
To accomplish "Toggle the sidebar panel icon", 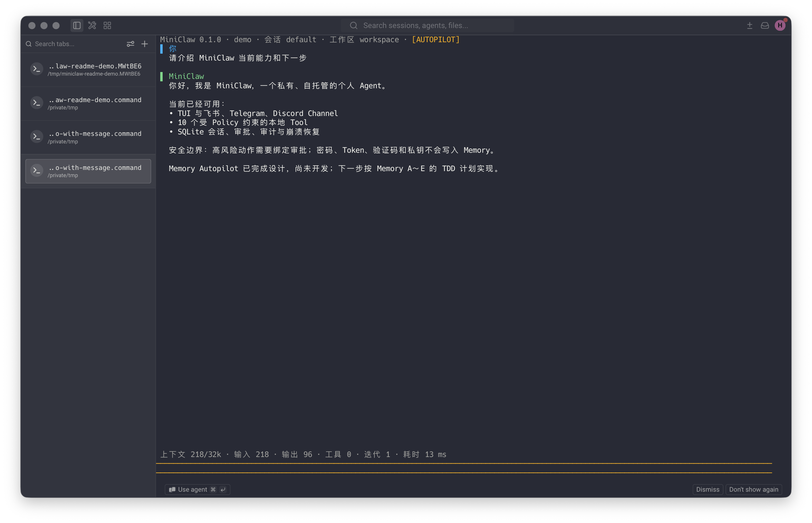I will [77, 26].
